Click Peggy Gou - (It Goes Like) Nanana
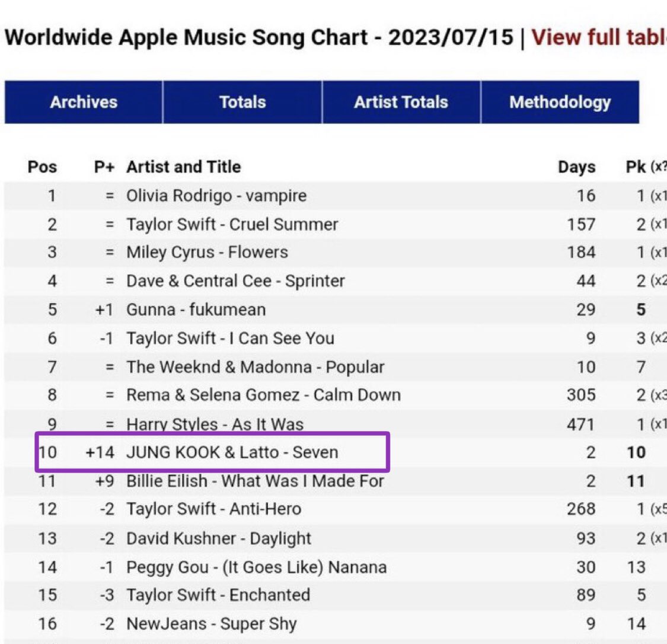 click(256, 567)
